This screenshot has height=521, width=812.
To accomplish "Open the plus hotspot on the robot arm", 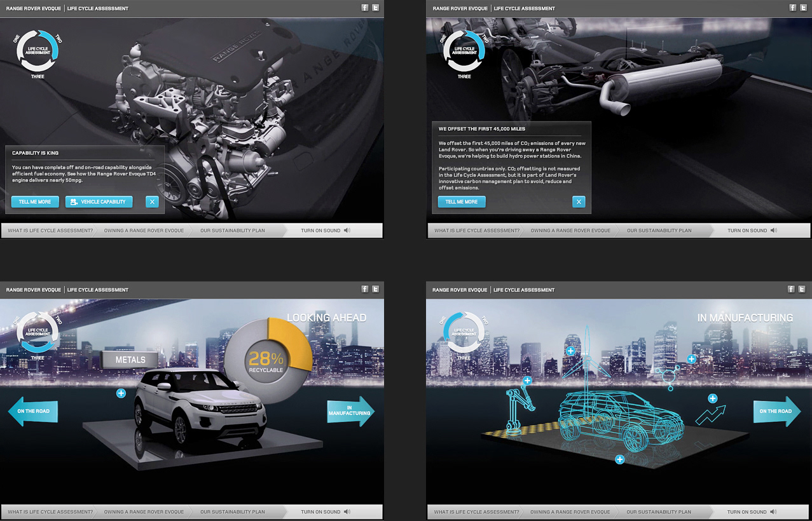I will pyautogui.click(x=527, y=381).
